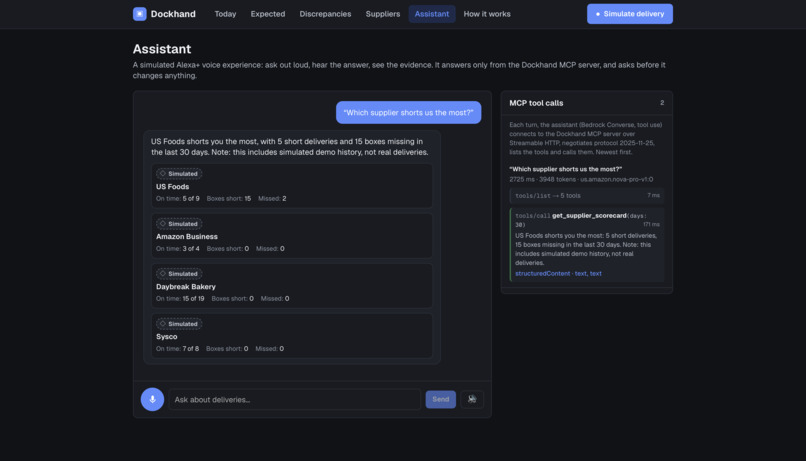Switch to the Discrepancies tab
Screen dimensions: 806x461
(325, 14)
